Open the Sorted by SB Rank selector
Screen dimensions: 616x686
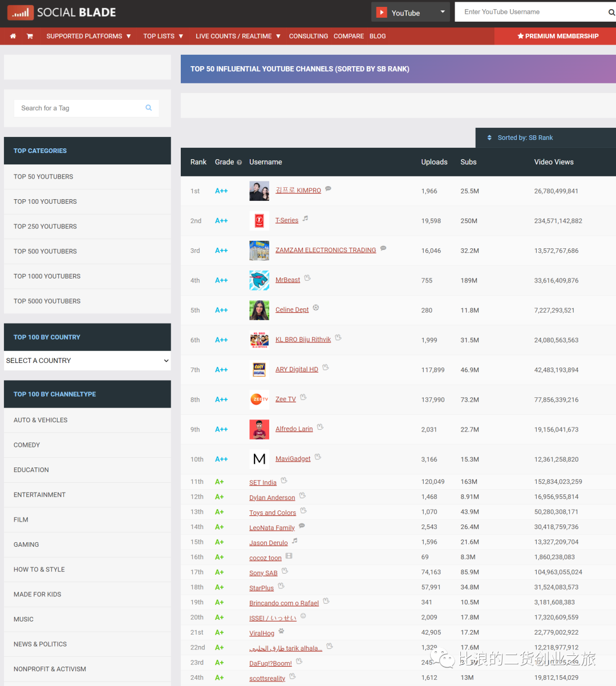tap(546, 138)
